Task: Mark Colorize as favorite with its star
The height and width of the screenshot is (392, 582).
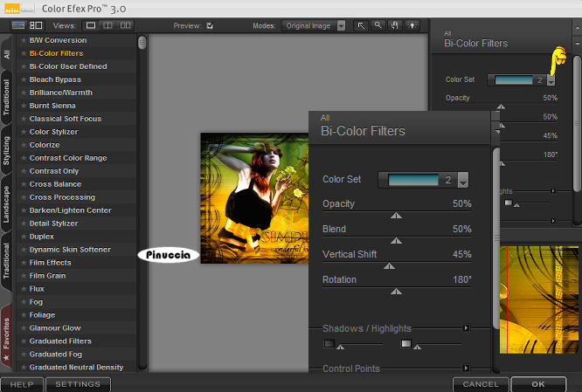Action: click(x=24, y=145)
